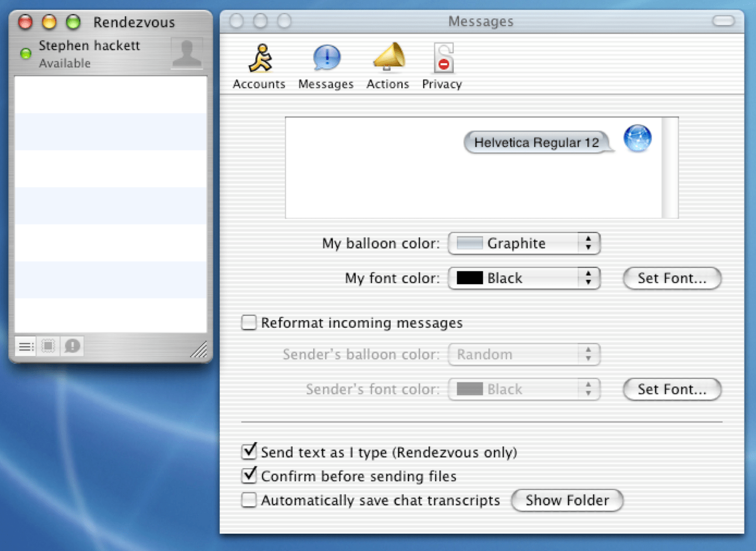This screenshot has width=756, height=551.
Task: Switch to the Messages preferences pane
Action: click(326, 66)
